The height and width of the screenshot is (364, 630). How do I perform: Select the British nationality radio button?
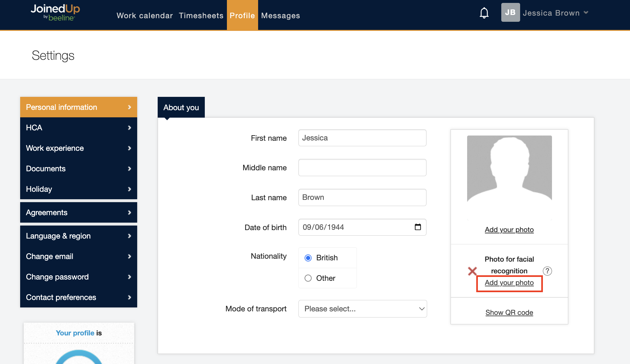(308, 258)
